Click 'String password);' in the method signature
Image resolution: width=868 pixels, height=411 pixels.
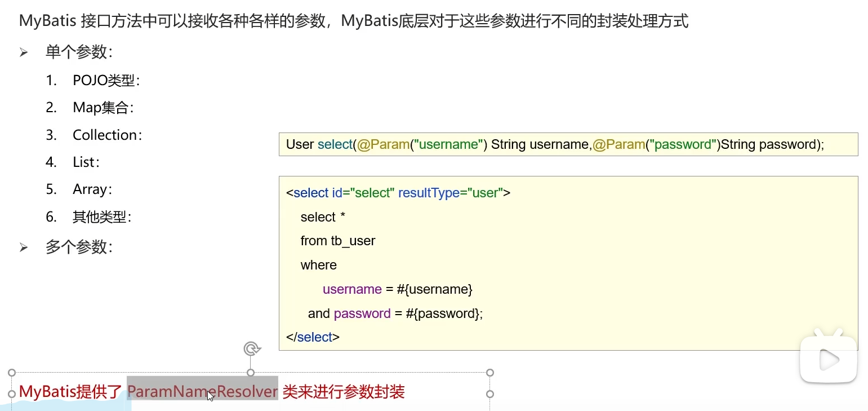pos(772,144)
